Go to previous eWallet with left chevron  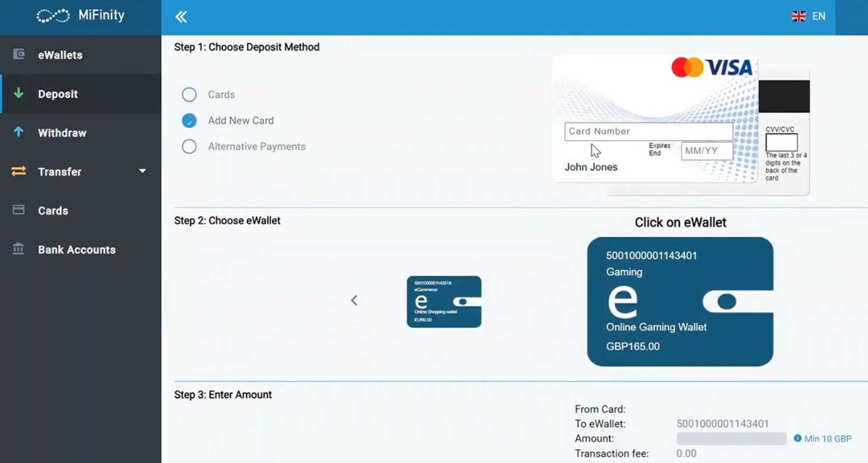click(354, 300)
